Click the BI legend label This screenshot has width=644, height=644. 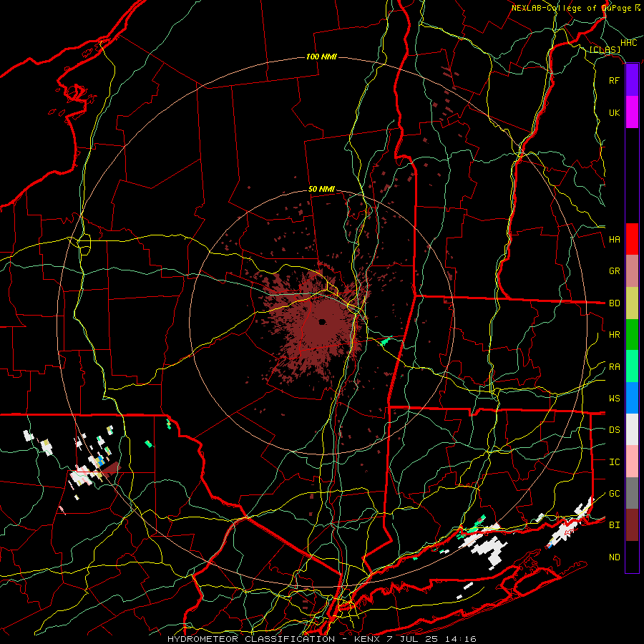click(614, 525)
